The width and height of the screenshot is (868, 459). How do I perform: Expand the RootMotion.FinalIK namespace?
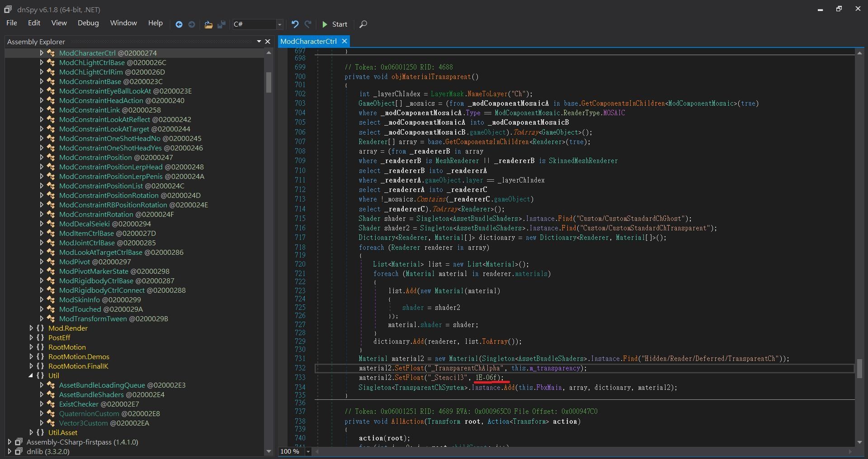(x=31, y=366)
